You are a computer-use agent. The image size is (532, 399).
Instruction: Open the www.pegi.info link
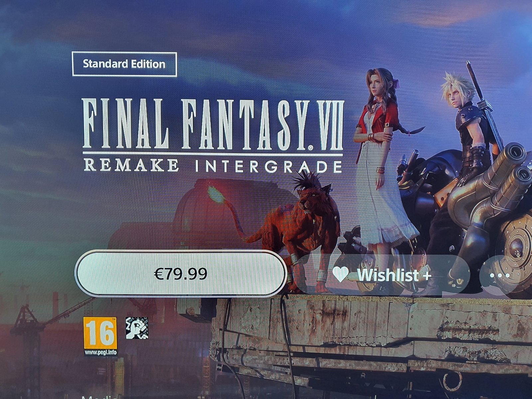[x=100, y=352]
